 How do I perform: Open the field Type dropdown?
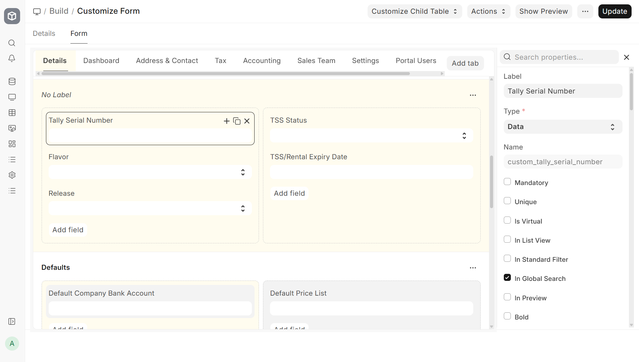tap(563, 127)
